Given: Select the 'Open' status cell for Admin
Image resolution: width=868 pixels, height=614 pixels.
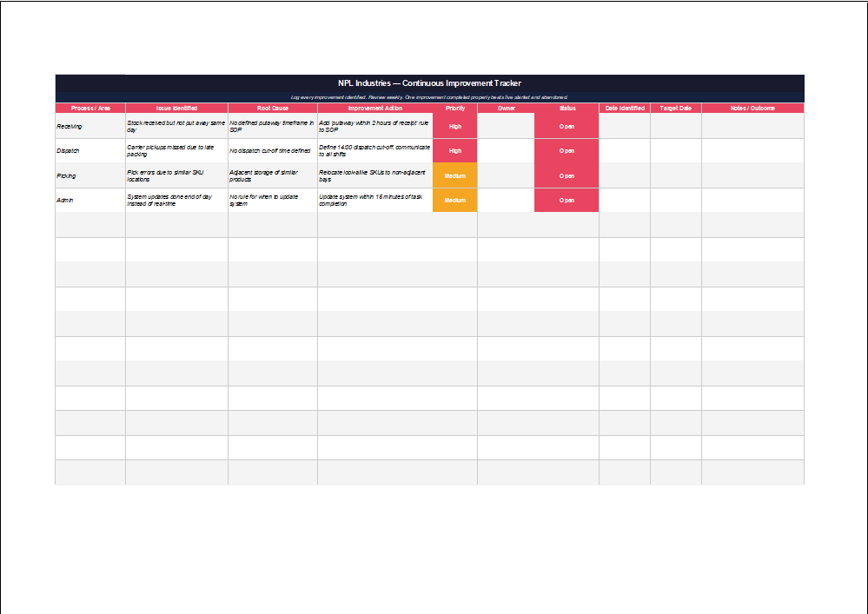Looking at the screenshot, I should pos(567,201).
